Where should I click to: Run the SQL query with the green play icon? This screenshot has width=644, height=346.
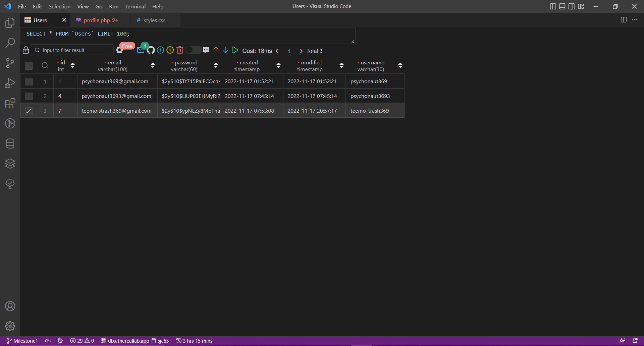pyautogui.click(x=235, y=50)
